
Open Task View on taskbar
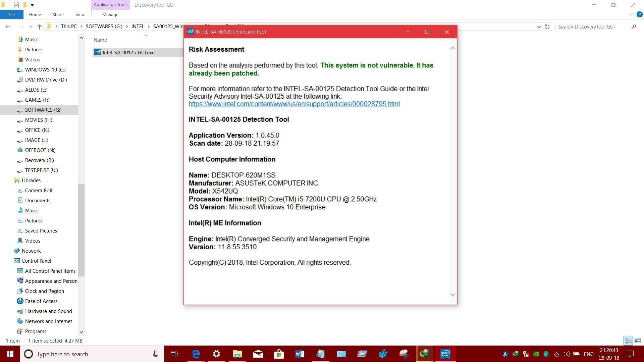coord(174,354)
